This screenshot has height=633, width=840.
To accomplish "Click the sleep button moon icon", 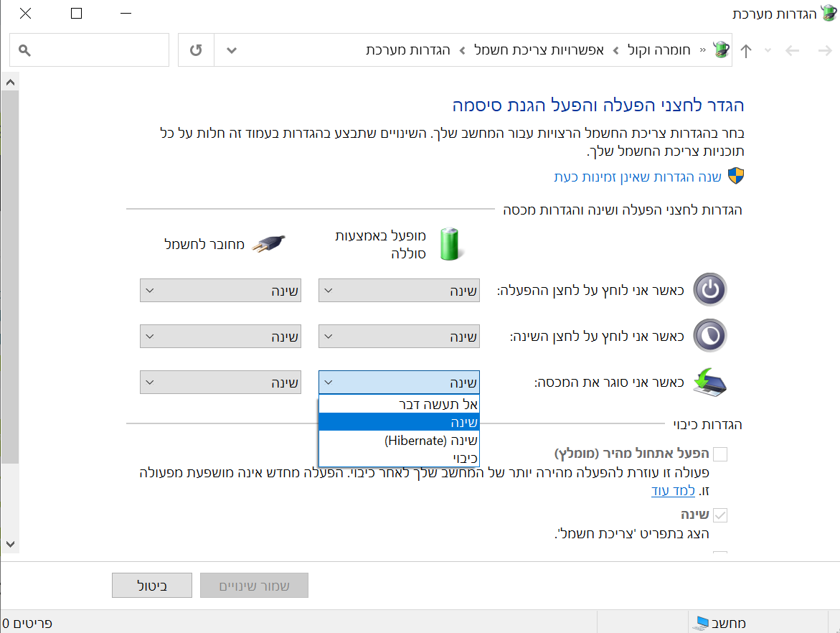I will point(710,336).
